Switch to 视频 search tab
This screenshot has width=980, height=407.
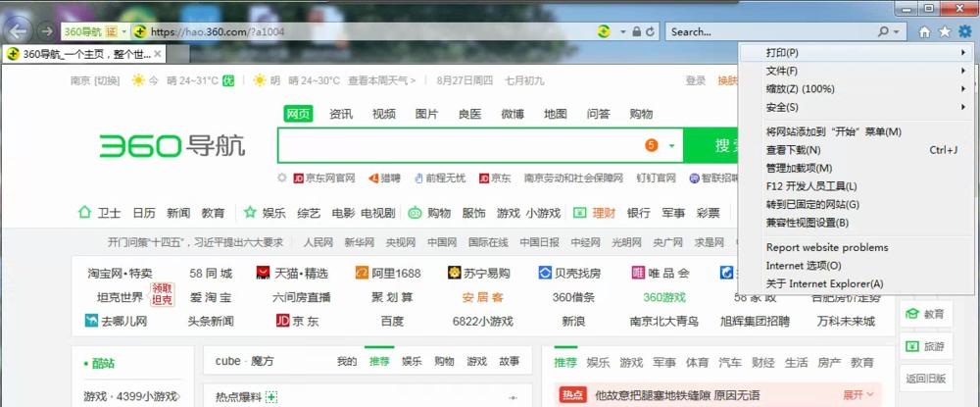(384, 114)
